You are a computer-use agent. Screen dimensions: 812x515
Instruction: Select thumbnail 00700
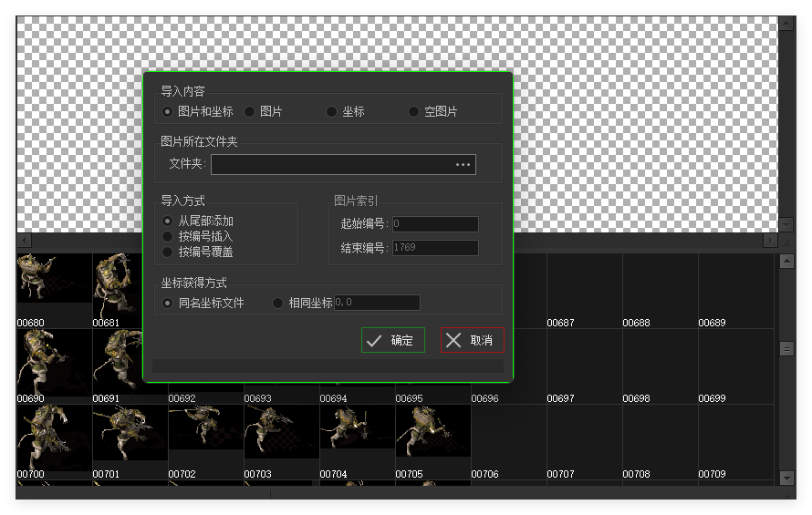(54, 442)
